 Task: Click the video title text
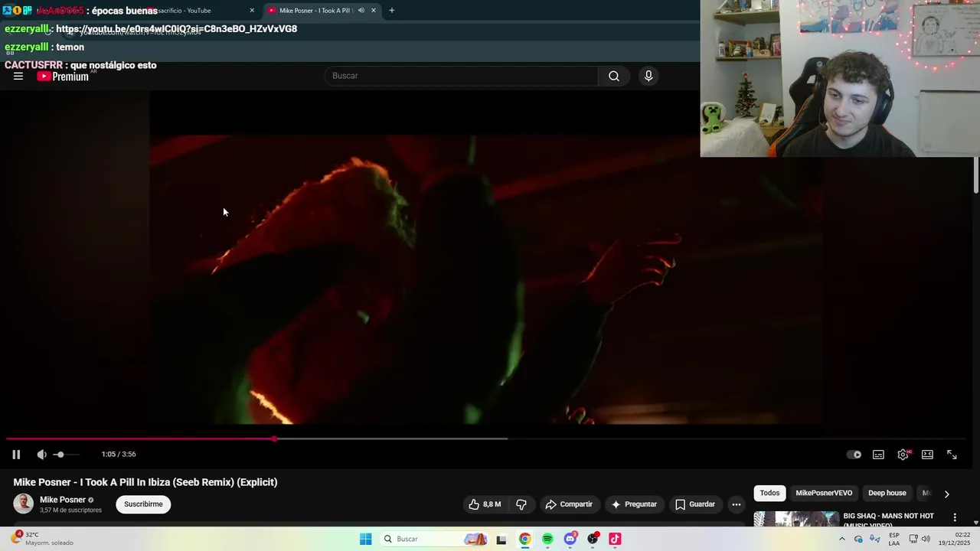coord(145,482)
